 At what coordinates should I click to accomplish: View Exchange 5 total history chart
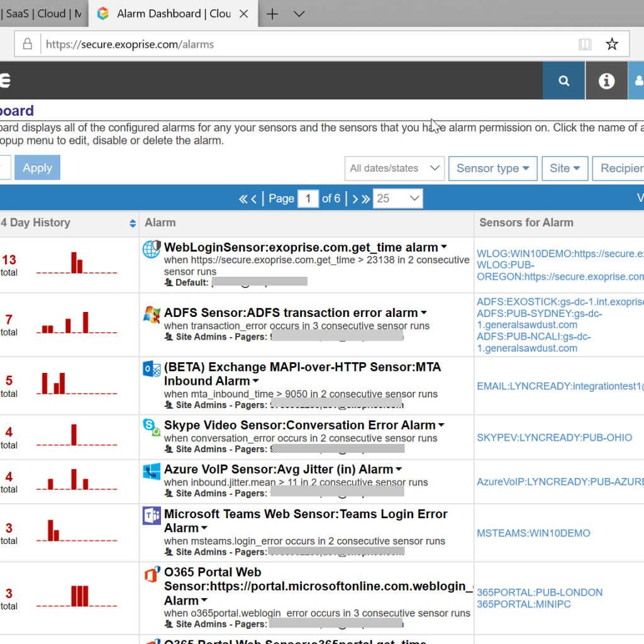pos(76,384)
